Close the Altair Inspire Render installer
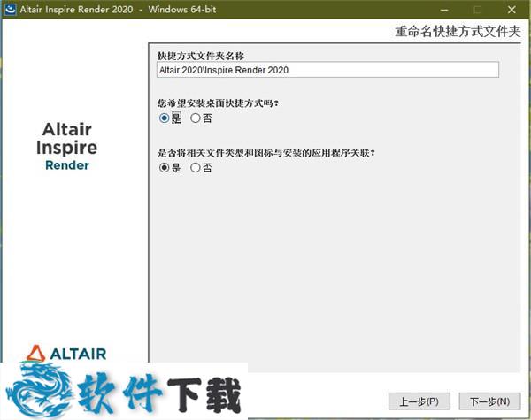The width and height of the screenshot is (531, 420). point(512,10)
